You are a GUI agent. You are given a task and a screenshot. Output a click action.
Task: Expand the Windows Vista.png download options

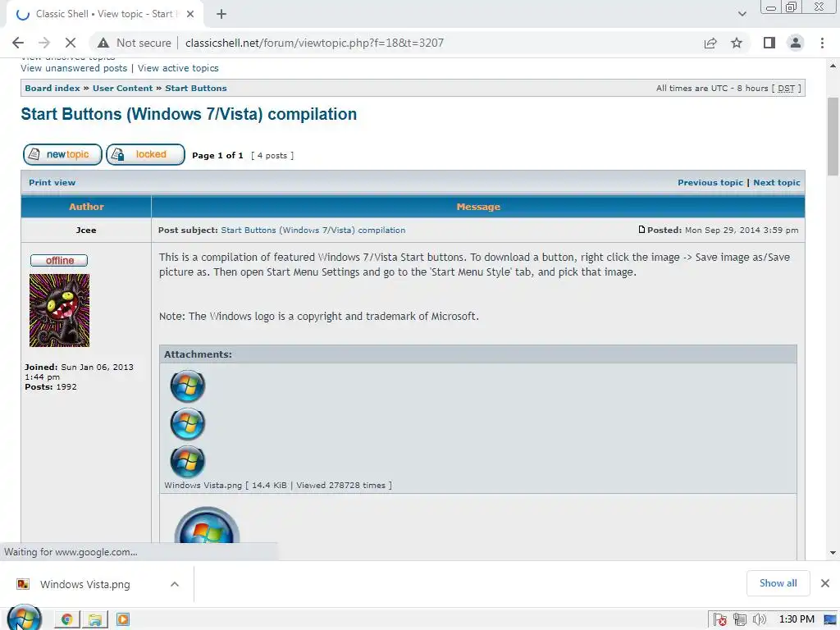point(174,584)
